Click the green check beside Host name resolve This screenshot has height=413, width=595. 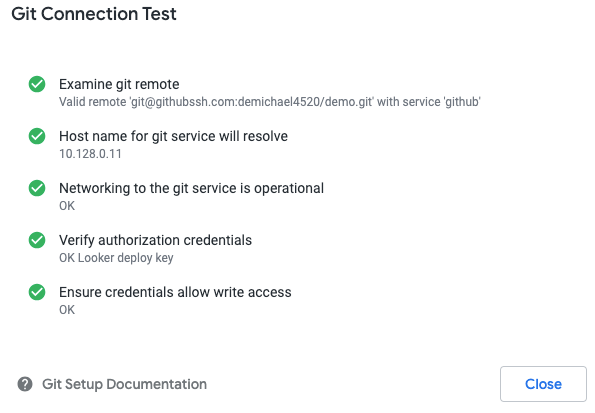point(37,136)
